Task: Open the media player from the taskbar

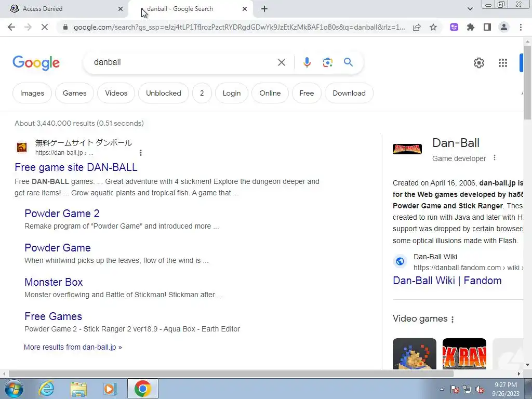Action: pos(110,389)
